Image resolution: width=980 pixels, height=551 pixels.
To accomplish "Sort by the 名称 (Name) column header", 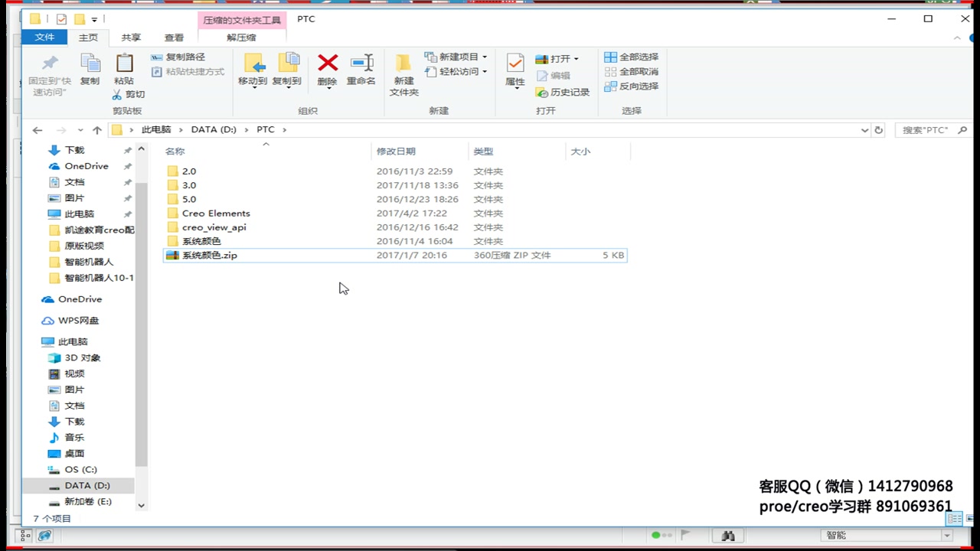I will [x=175, y=152].
